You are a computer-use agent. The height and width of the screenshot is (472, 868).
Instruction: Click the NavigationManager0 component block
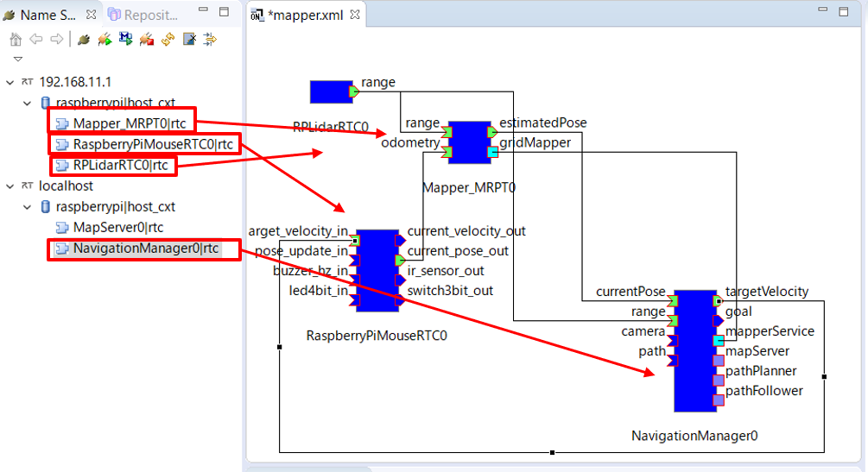tap(694, 350)
